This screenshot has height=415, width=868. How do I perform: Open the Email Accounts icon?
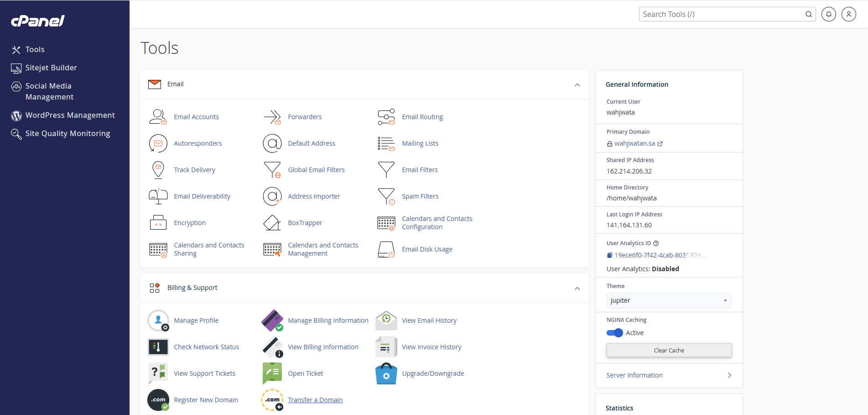coord(158,117)
